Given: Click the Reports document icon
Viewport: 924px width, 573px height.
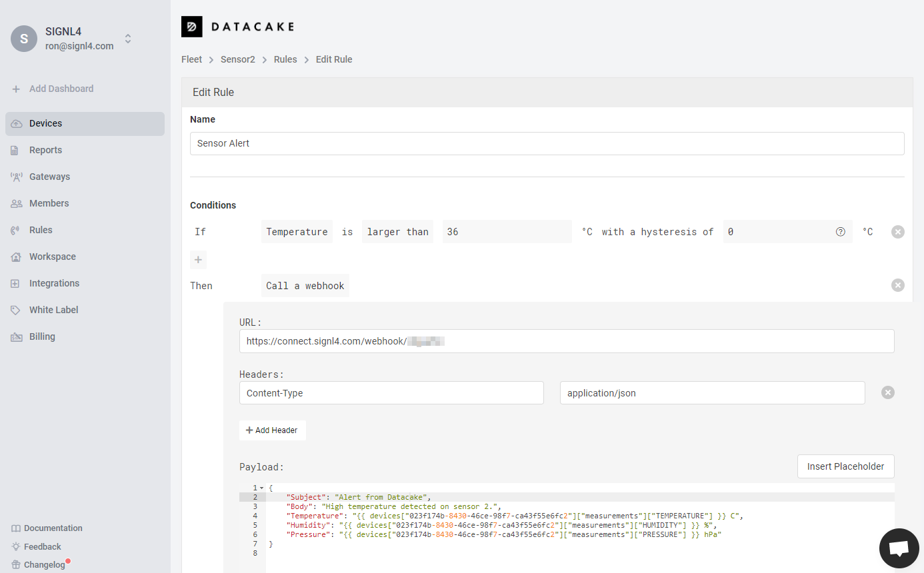Looking at the screenshot, I should 15,151.
